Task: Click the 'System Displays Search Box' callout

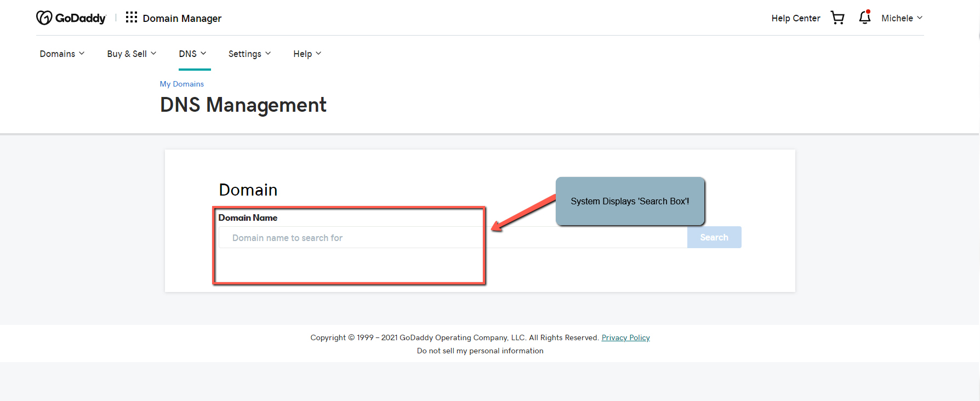Action: click(x=630, y=201)
